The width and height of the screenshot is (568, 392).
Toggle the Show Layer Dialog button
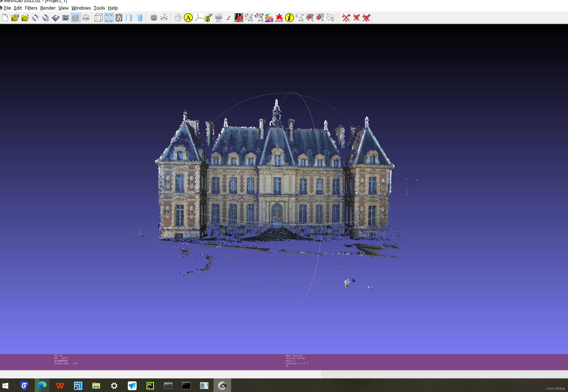76,18
